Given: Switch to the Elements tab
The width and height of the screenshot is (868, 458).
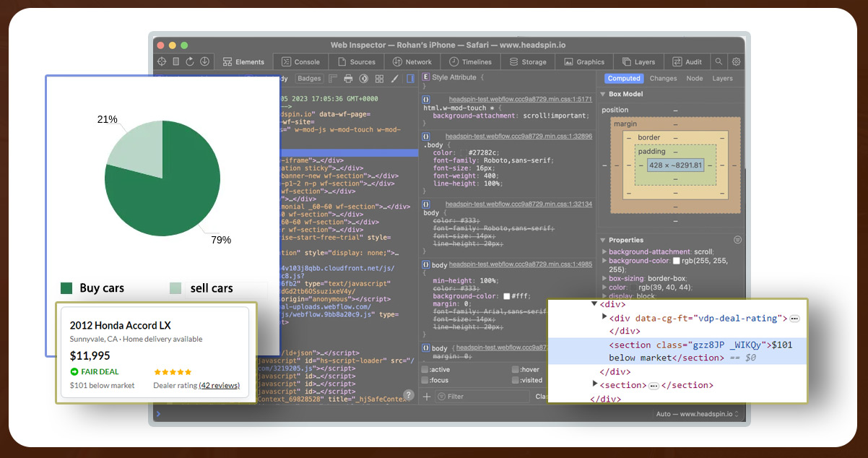Looking at the screenshot, I should [x=244, y=62].
